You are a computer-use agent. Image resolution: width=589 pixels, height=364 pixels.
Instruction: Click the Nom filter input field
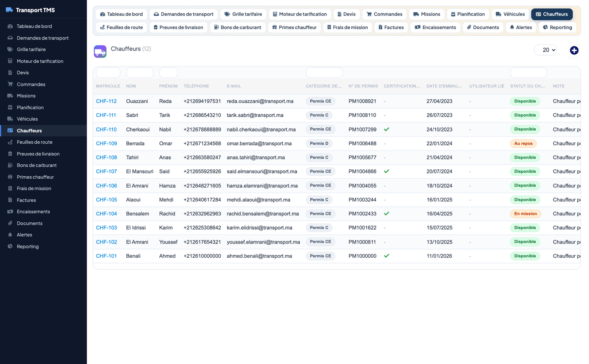tap(140, 73)
